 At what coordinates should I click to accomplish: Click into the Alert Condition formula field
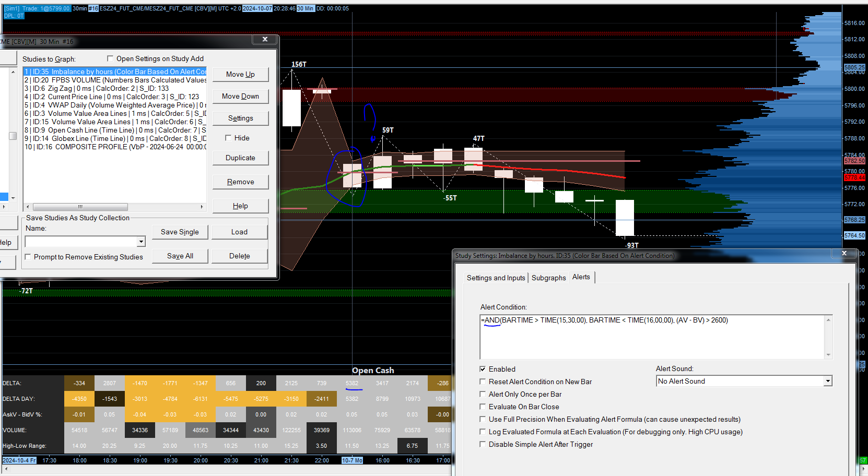(x=652, y=337)
